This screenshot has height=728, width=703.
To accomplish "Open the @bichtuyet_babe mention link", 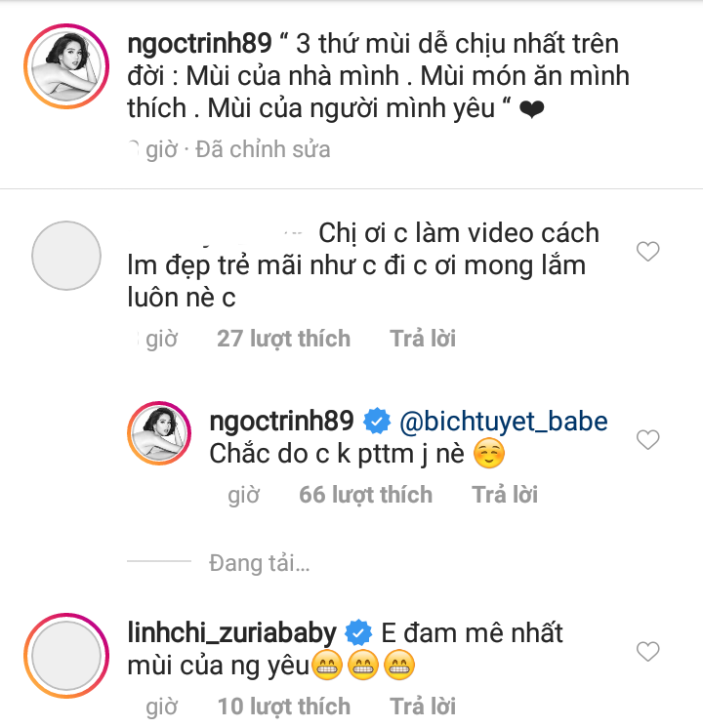I will coord(502,422).
